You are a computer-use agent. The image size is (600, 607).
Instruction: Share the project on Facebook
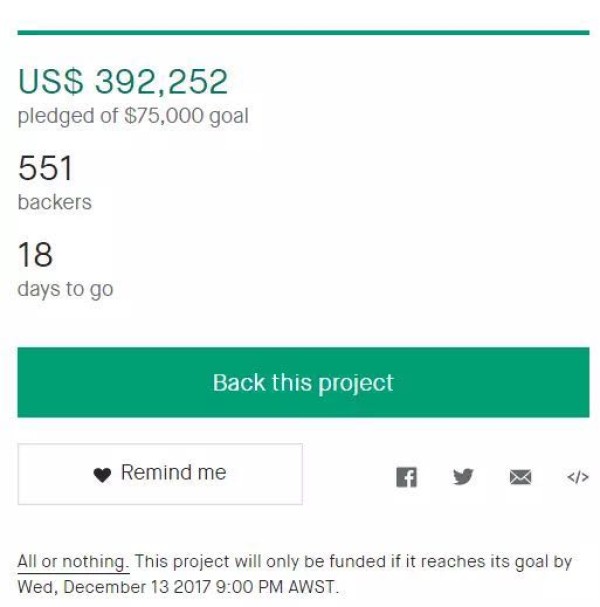tap(406, 477)
